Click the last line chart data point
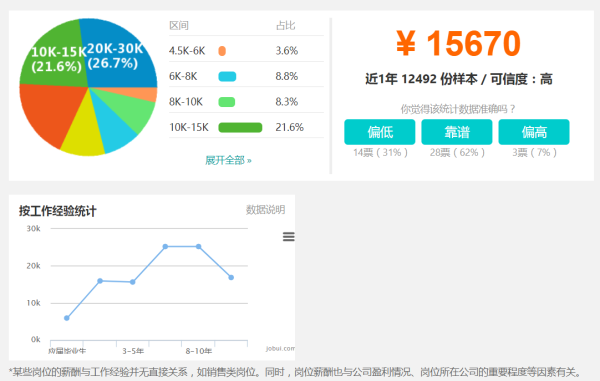Screen dimensions: 600x381 [231, 278]
